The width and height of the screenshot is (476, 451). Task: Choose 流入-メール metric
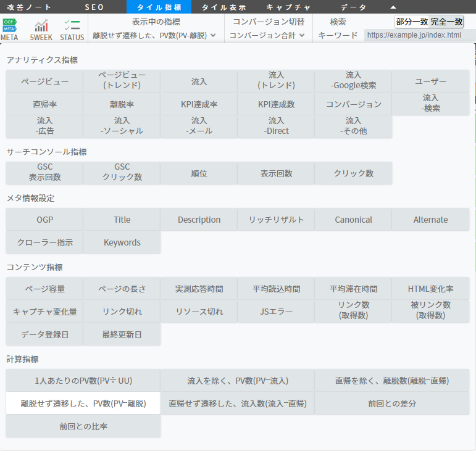199,126
